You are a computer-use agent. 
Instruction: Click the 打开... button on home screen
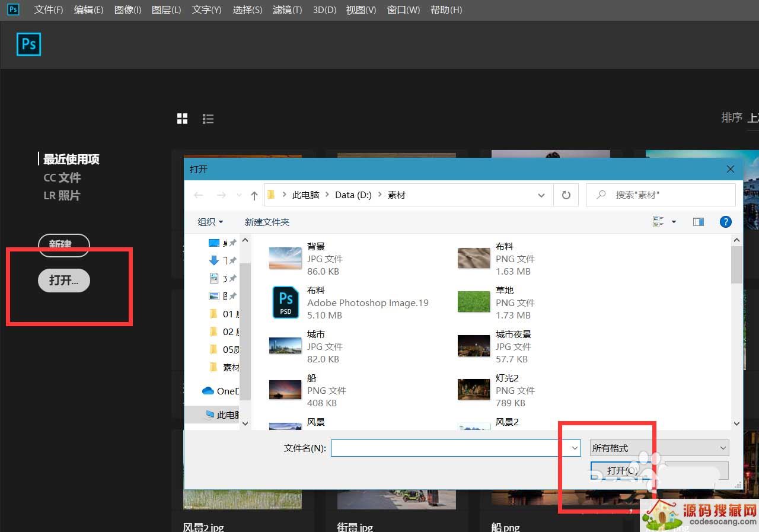(x=63, y=281)
